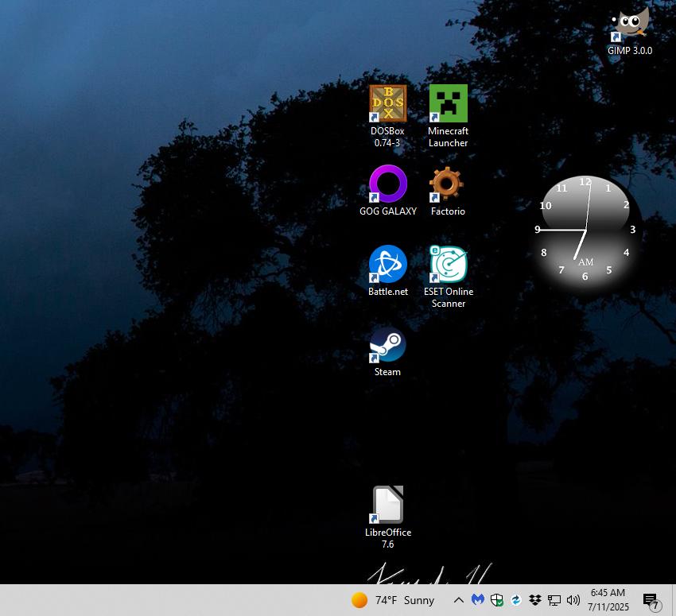The width and height of the screenshot is (676, 616).
Task: Open the taskbar clock showing 6:45 AM
Action: [608, 600]
